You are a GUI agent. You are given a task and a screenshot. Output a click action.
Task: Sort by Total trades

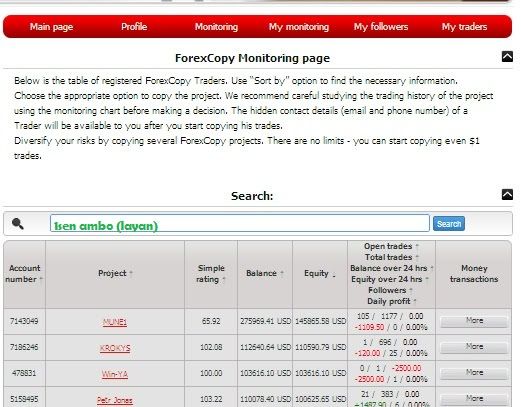391,257
